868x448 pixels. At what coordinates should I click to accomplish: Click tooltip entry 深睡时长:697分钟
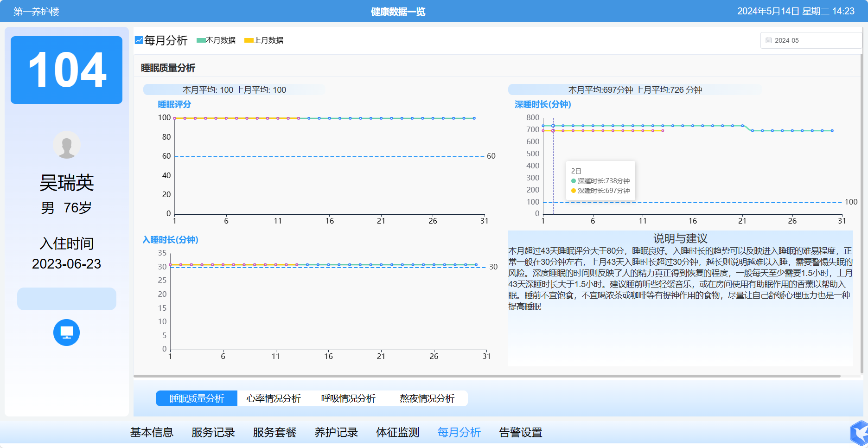600,191
